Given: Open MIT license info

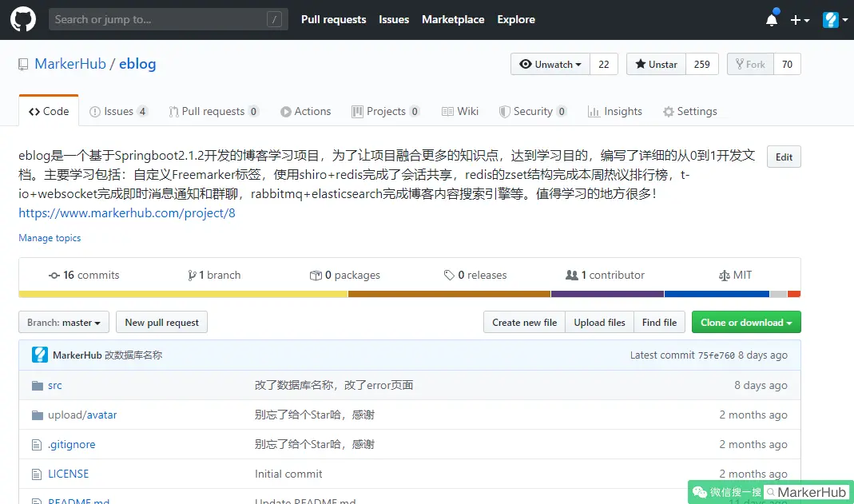Looking at the screenshot, I should tap(735, 275).
